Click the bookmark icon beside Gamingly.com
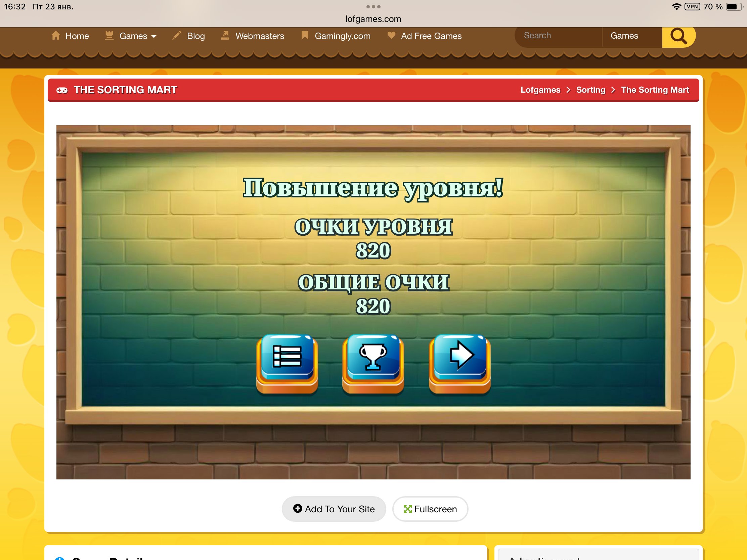 pos(305,36)
